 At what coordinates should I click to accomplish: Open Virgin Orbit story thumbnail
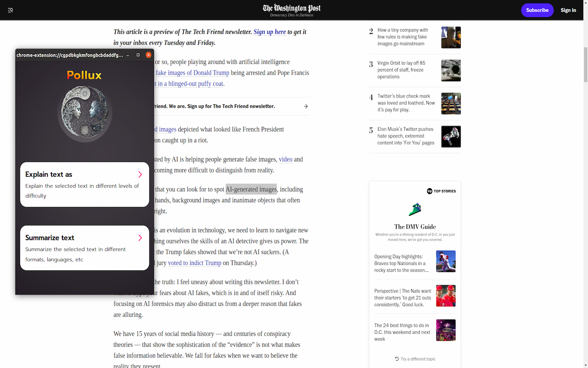pyautogui.click(x=451, y=70)
